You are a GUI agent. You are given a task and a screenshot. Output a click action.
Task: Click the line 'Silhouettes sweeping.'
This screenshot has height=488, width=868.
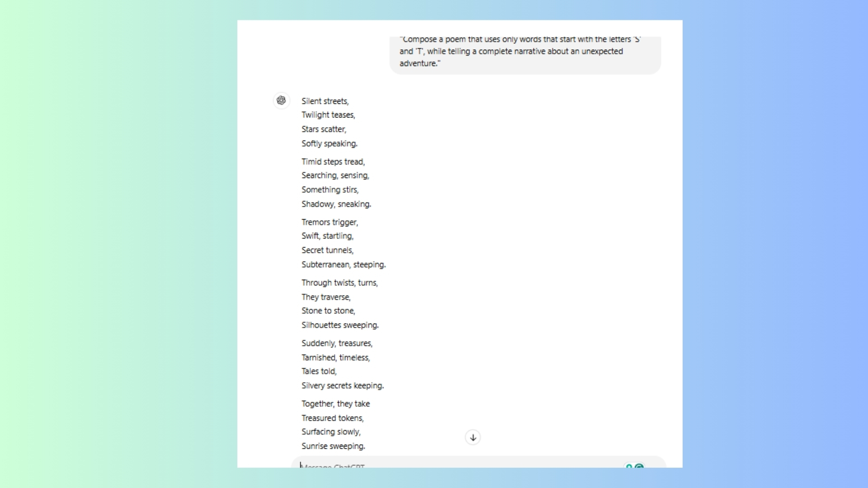coord(340,325)
